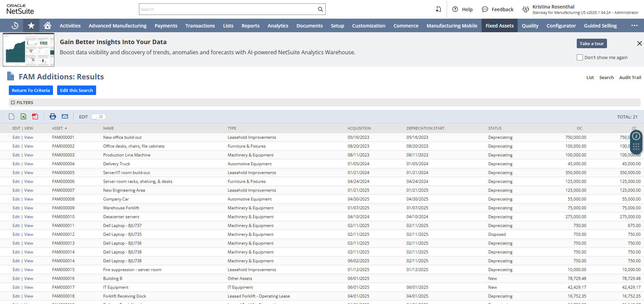Print the results with printer icon
Image resolution: width=644 pixels, height=304 pixels.
(53, 116)
